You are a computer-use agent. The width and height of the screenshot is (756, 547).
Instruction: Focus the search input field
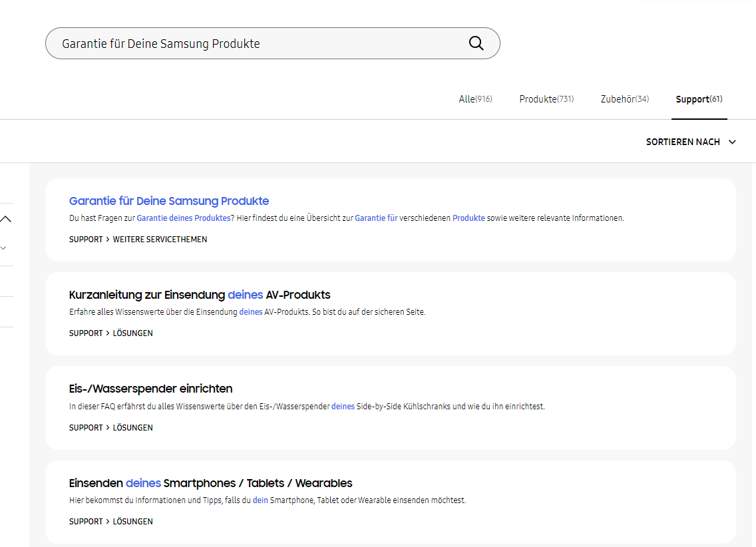coord(260,43)
